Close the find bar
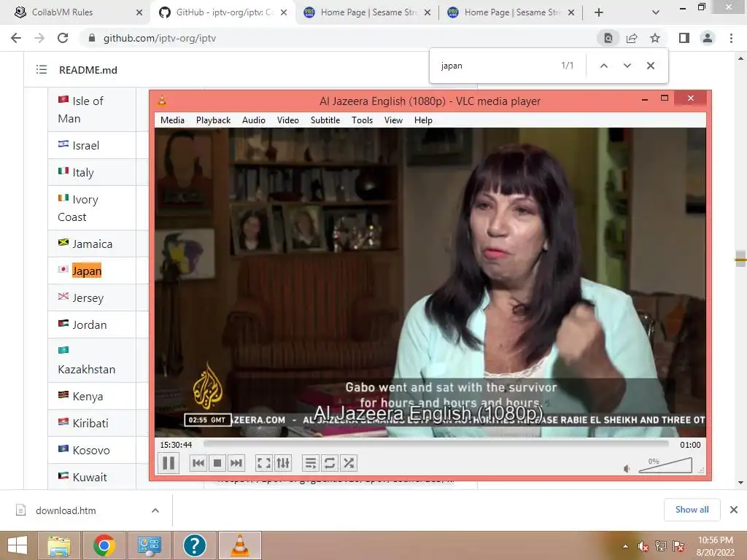Screen dimensions: 747x560 point(650,66)
